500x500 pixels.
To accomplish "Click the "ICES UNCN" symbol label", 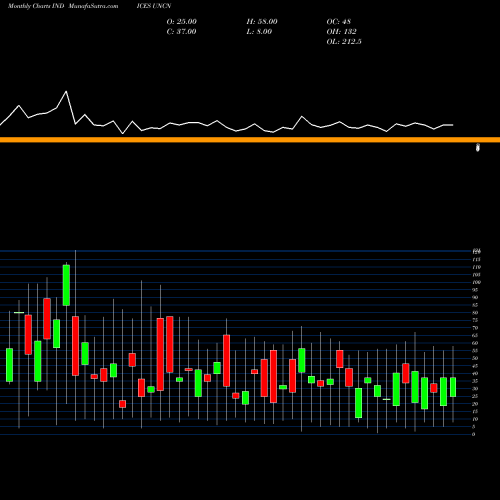I will pos(154,6).
